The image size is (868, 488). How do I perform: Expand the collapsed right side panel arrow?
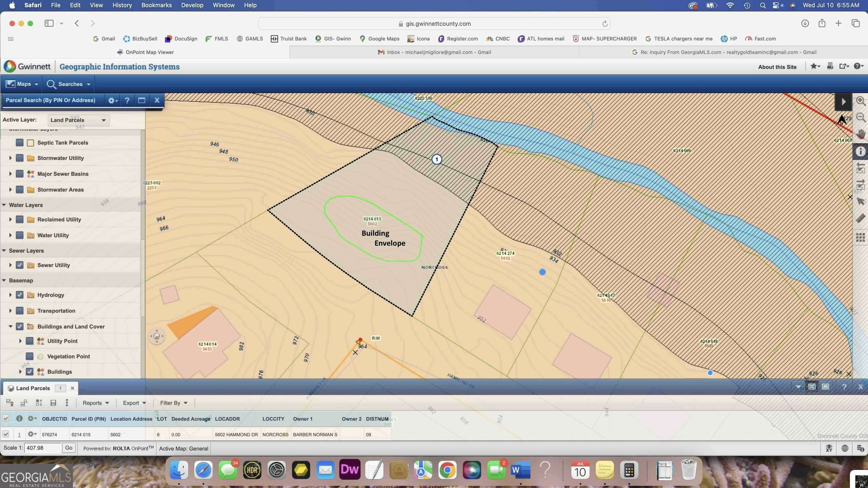[x=843, y=102]
